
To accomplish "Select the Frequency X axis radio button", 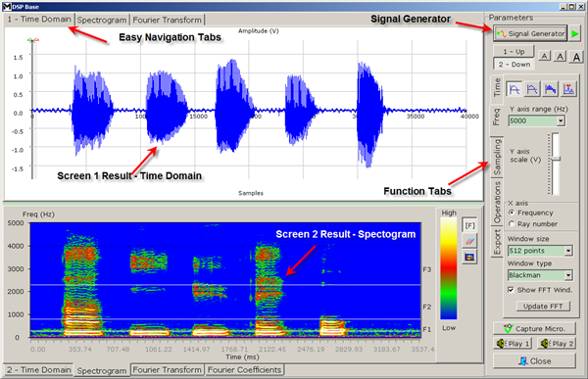I will pos(512,213).
